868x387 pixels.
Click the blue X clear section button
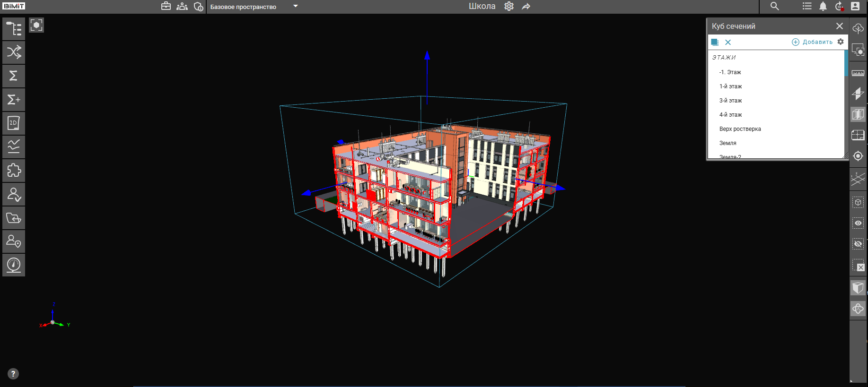click(728, 42)
